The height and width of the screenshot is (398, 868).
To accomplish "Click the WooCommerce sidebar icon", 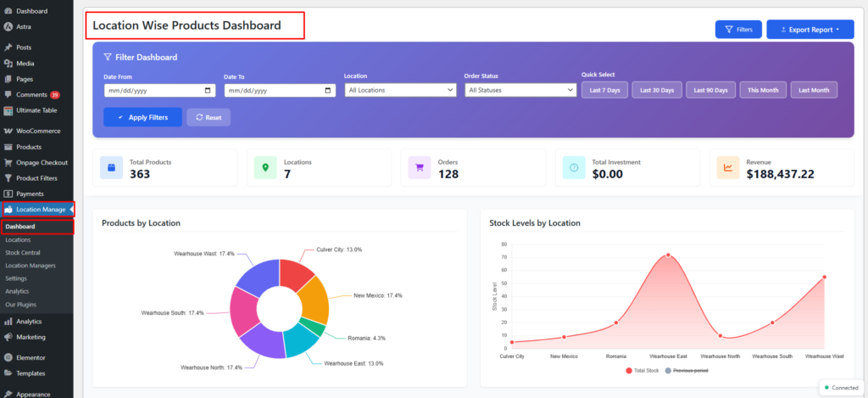I will pyautogui.click(x=8, y=132).
